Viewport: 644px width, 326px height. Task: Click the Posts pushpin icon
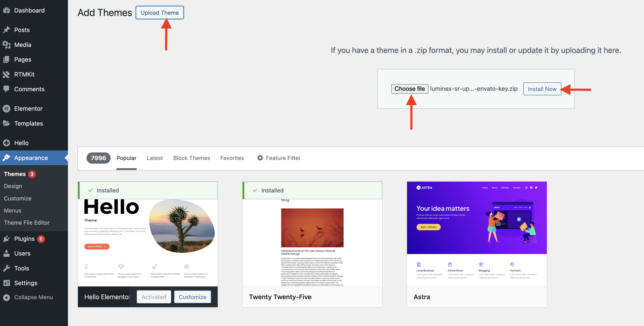pos(7,30)
